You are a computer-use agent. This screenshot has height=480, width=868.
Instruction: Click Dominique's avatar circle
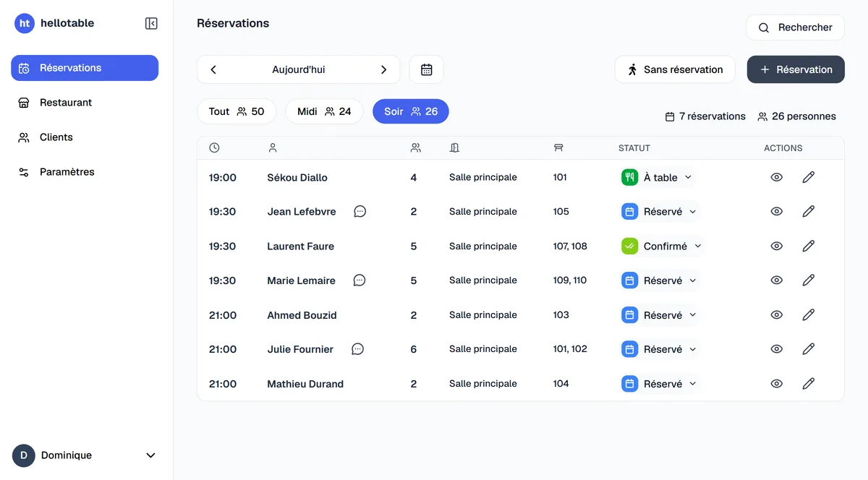24,455
